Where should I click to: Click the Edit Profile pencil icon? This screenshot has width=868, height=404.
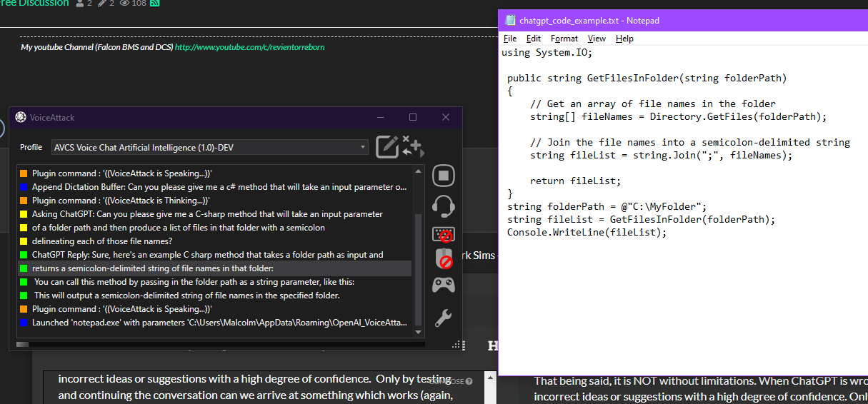click(386, 146)
